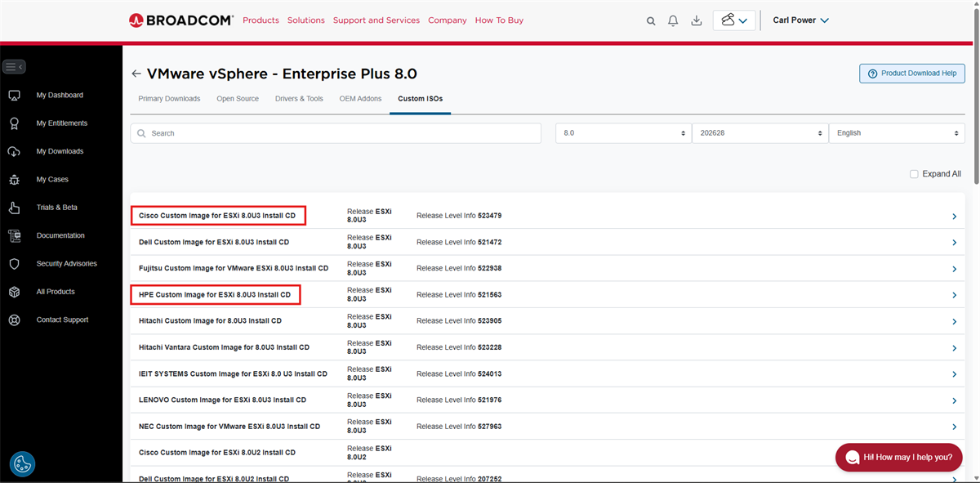This screenshot has width=980, height=483.
Task: Expand the Cisco Custom Image 8.0U3 row
Action: [x=954, y=217]
